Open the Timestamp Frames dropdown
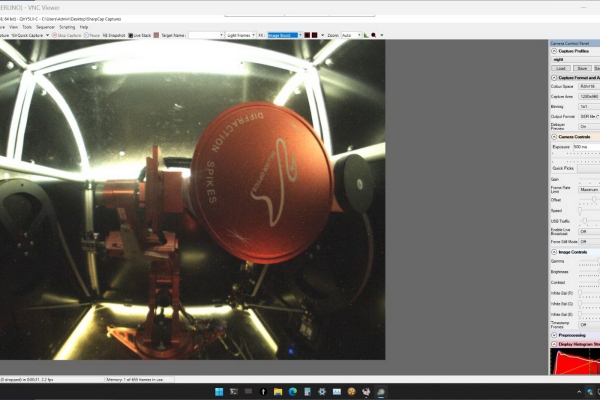600x400 pixels. coord(589,325)
